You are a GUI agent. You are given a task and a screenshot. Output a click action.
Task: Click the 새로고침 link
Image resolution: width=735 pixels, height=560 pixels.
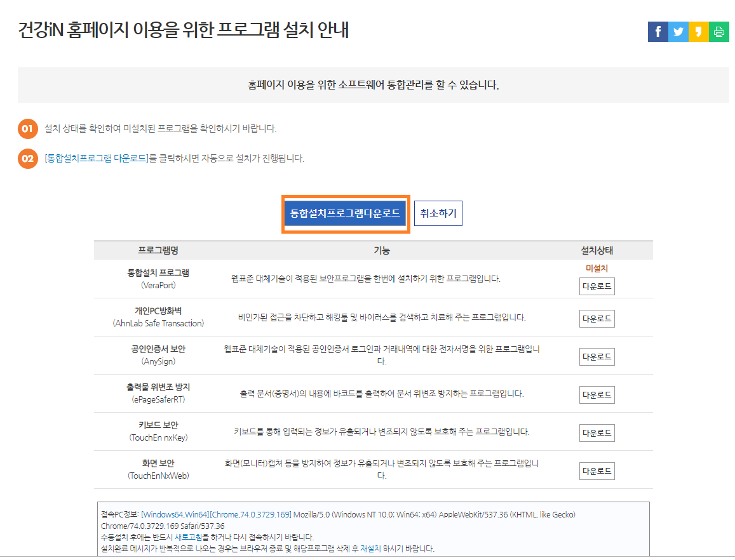pos(189,537)
